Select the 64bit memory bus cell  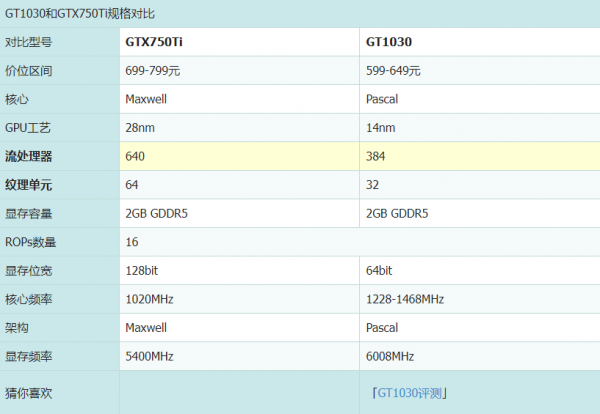380,270
